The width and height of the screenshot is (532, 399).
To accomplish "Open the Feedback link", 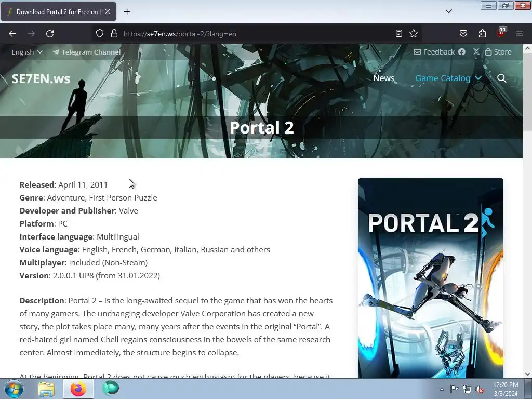I will coord(434,52).
